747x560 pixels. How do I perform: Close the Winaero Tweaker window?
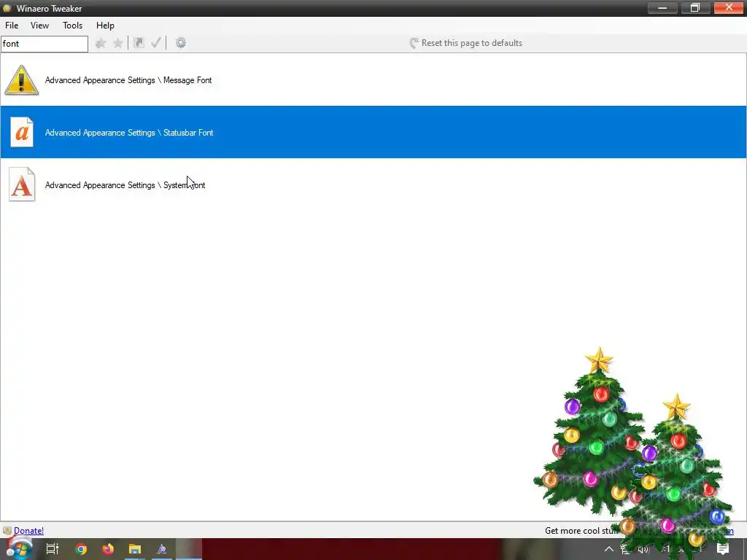click(x=729, y=7)
